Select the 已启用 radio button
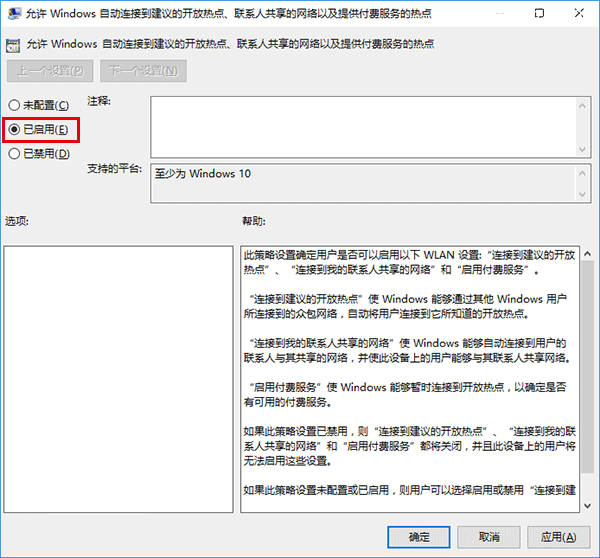This screenshot has height=558, width=600. tap(14, 130)
